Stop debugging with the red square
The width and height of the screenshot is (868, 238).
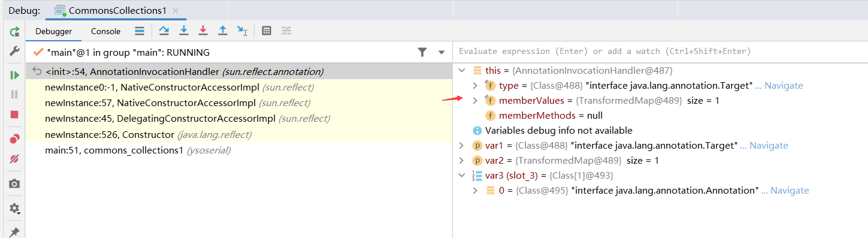[14, 114]
